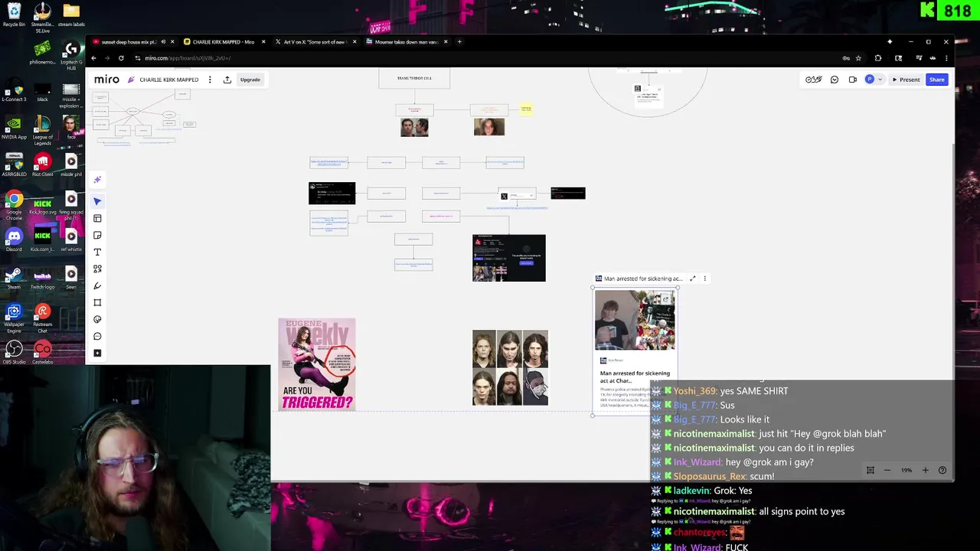
Task: Open League of Legends desktop shortcut
Action: pyautogui.click(x=43, y=130)
